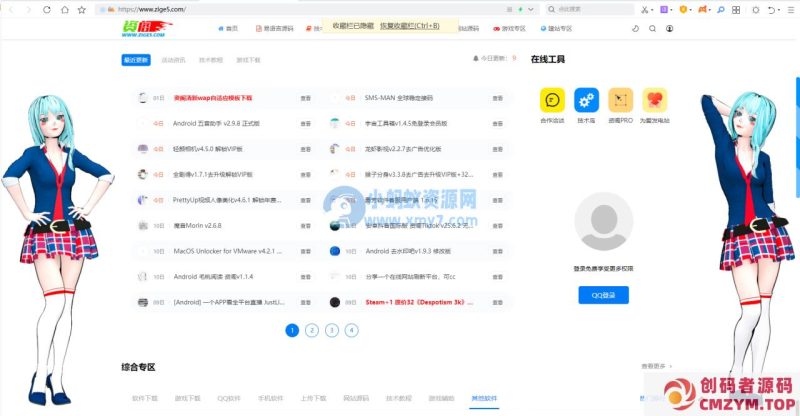This screenshot has height=416, width=800.
Task: Reload the page with the browser refresh icon
Action: (47, 10)
